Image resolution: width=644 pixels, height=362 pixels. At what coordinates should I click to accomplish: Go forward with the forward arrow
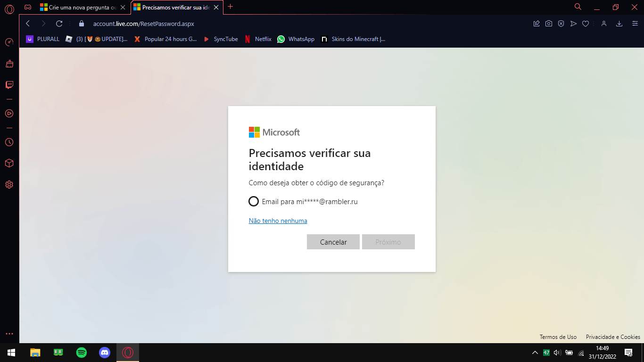coord(43,24)
